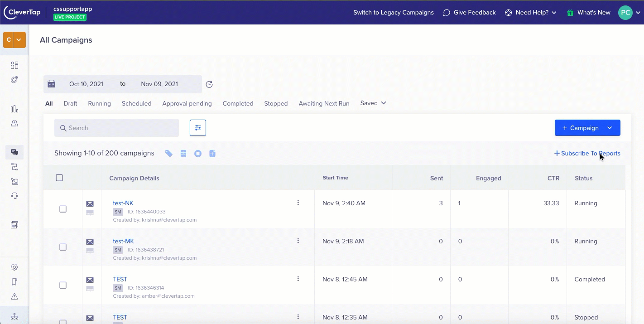
Task: Click the warning triangle icon in the sidebar
Action: click(14, 296)
